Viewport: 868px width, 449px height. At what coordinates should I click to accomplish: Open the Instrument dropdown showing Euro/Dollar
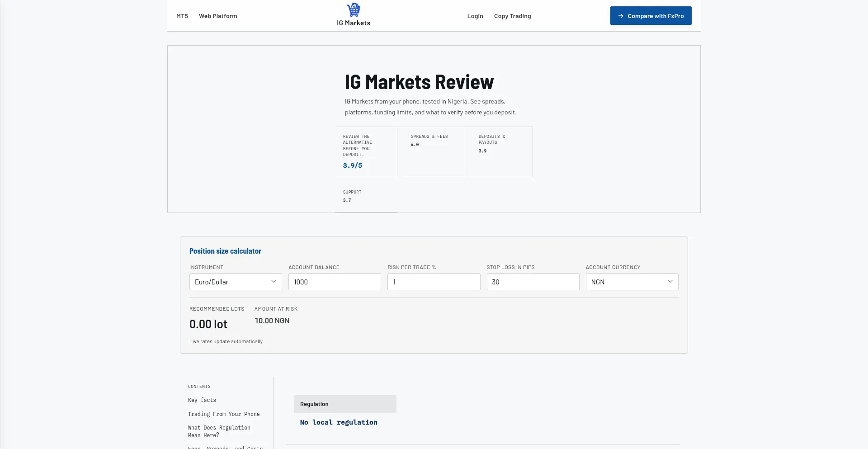[236, 282]
